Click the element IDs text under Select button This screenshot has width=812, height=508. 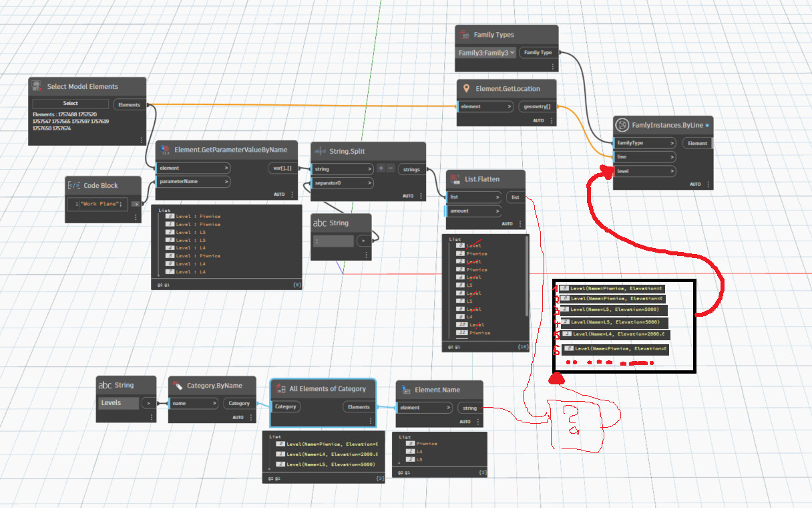coord(71,121)
